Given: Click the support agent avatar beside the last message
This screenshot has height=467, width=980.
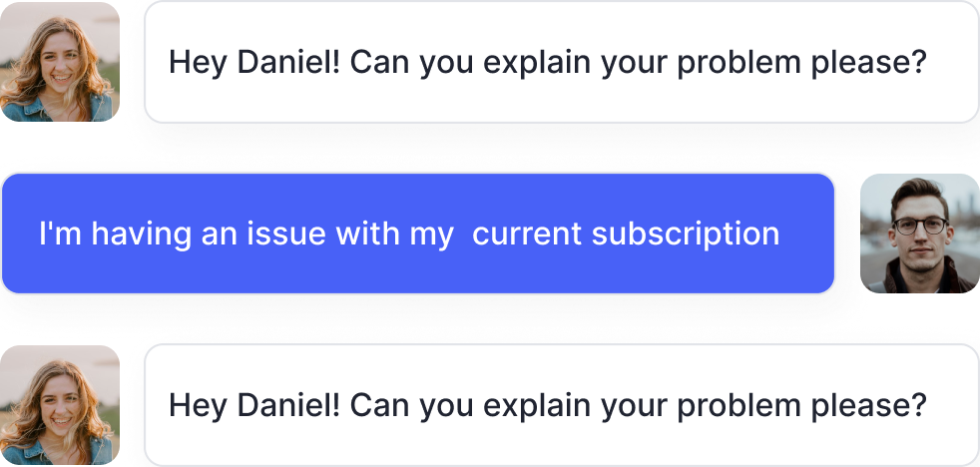Looking at the screenshot, I should coord(60,404).
